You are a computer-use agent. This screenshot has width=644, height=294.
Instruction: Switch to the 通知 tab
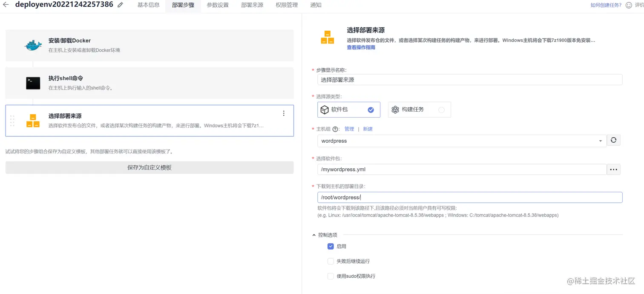[316, 5]
